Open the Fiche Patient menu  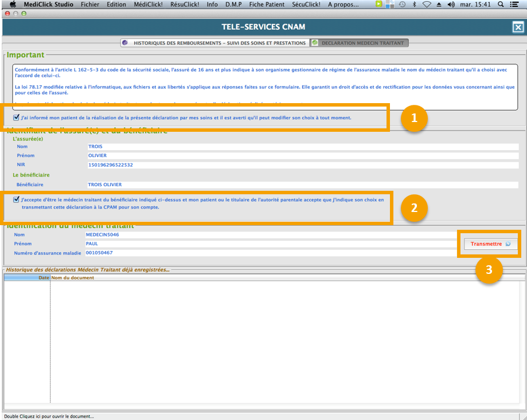pos(267,4)
